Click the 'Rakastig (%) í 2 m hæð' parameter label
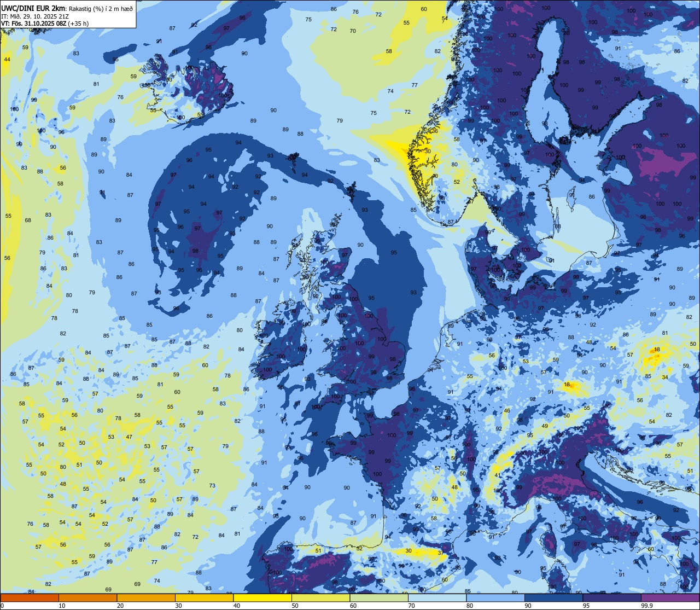 coord(101,8)
